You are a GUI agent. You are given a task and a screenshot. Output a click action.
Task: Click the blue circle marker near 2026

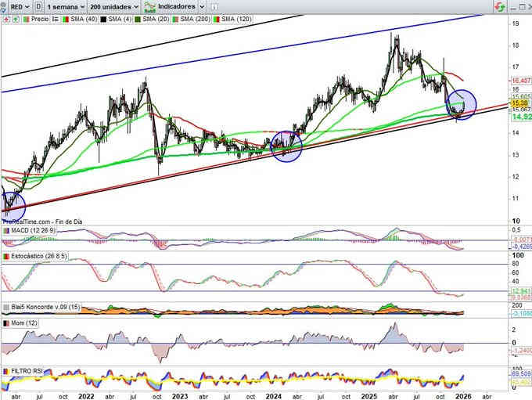pos(461,104)
